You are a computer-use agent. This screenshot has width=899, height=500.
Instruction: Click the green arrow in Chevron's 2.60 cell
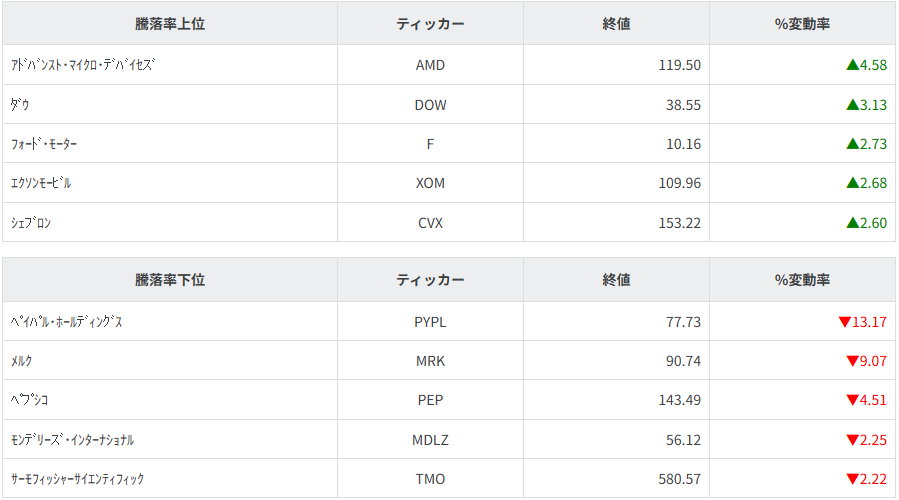pos(852,222)
